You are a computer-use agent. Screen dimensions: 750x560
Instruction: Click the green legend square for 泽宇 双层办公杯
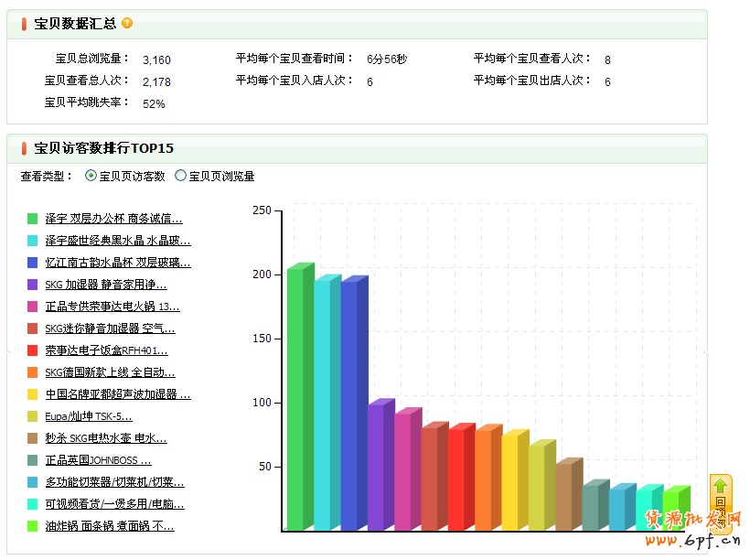33,219
